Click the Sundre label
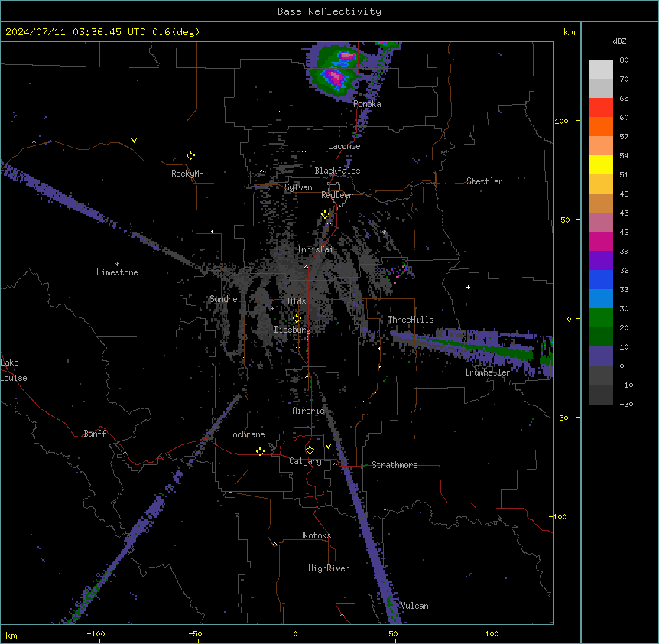The width and height of the screenshot is (659, 644). point(223,299)
